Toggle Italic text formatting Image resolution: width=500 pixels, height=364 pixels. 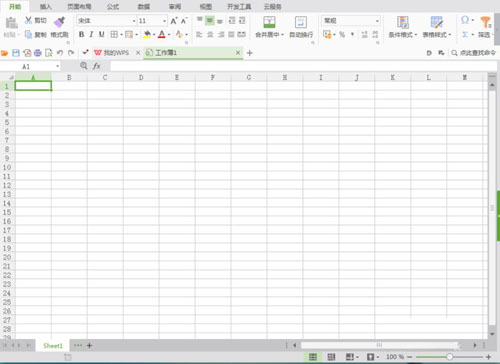click(91, 34)
